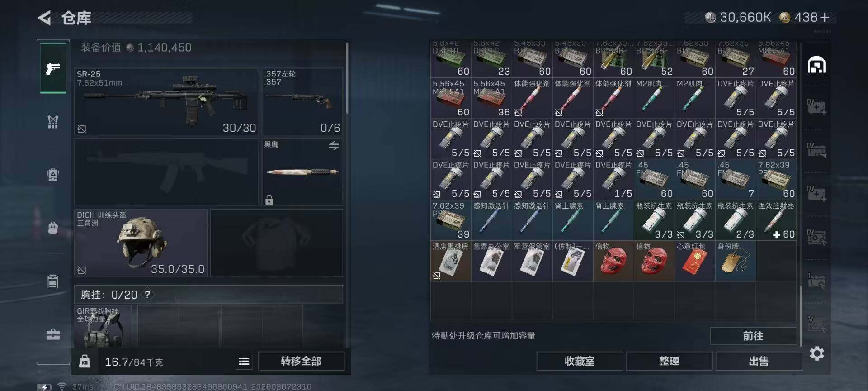Select the weapons pistol tab in sidebar

(x=53, y=68)
